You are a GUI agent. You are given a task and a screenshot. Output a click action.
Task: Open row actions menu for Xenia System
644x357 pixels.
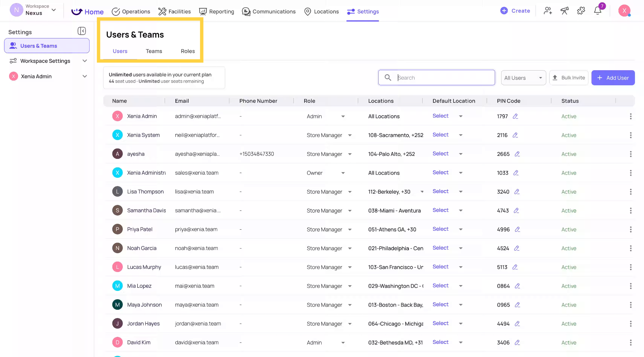click(x=631, y=135)
